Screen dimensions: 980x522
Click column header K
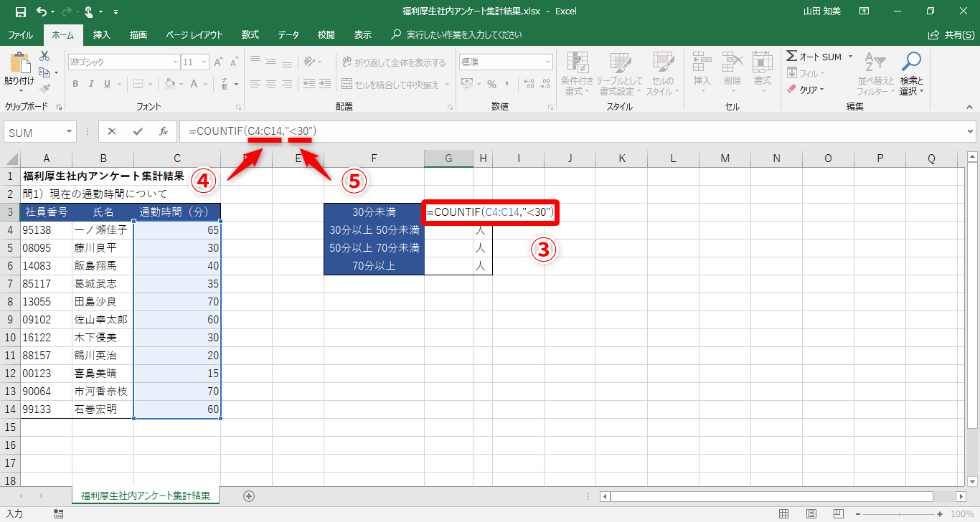click(x=621, y=158)
